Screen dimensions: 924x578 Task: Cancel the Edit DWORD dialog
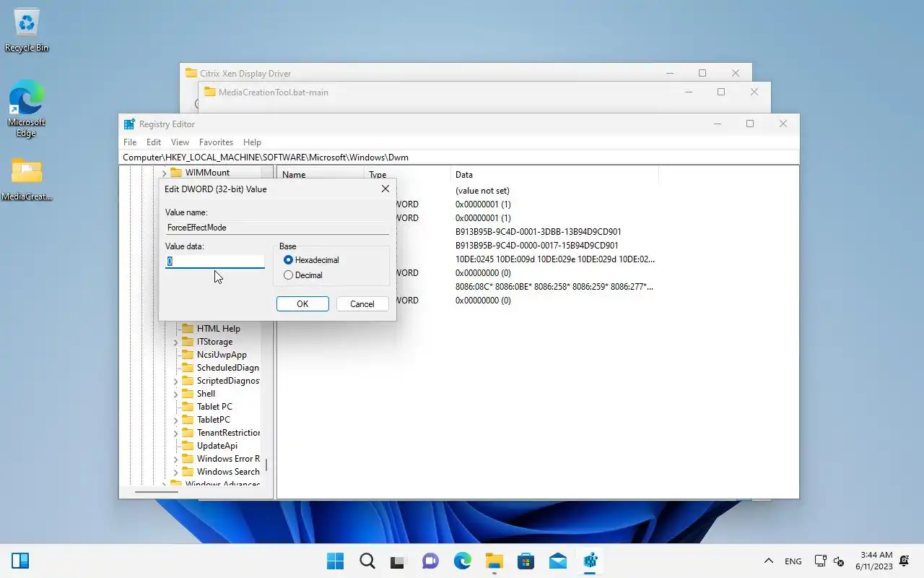click(362, 304)
